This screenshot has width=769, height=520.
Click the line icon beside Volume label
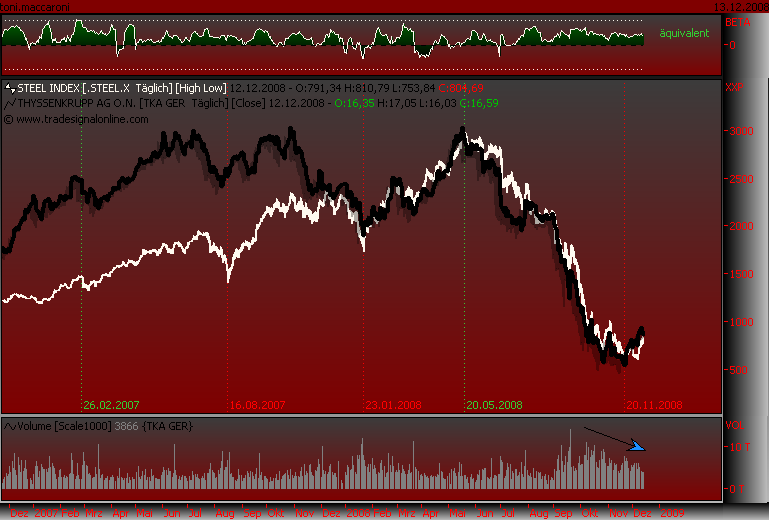coord(10,426)
